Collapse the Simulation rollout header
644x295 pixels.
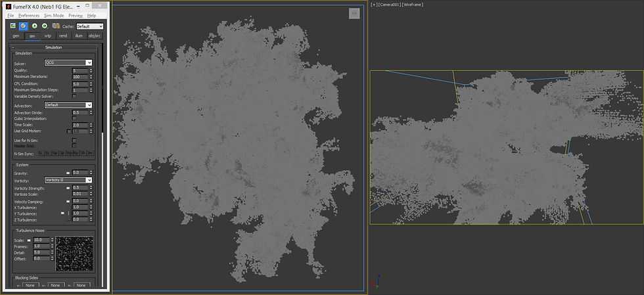click(54, 47)
